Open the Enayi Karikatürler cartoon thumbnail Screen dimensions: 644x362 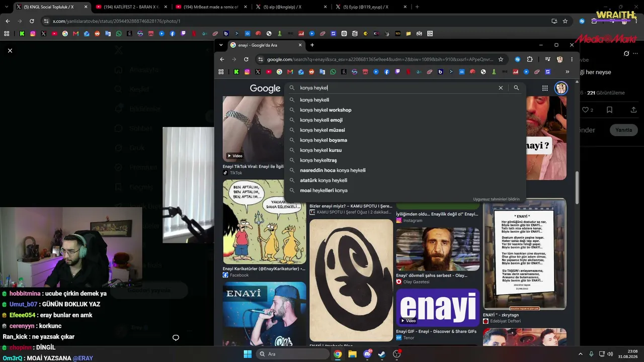pyautogui.click(x=265, y=222)
